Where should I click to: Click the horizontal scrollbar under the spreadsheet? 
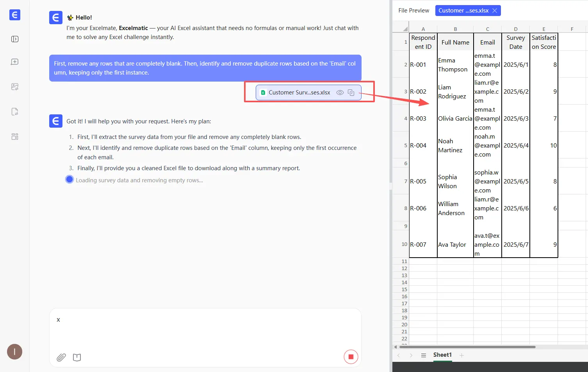467,347
